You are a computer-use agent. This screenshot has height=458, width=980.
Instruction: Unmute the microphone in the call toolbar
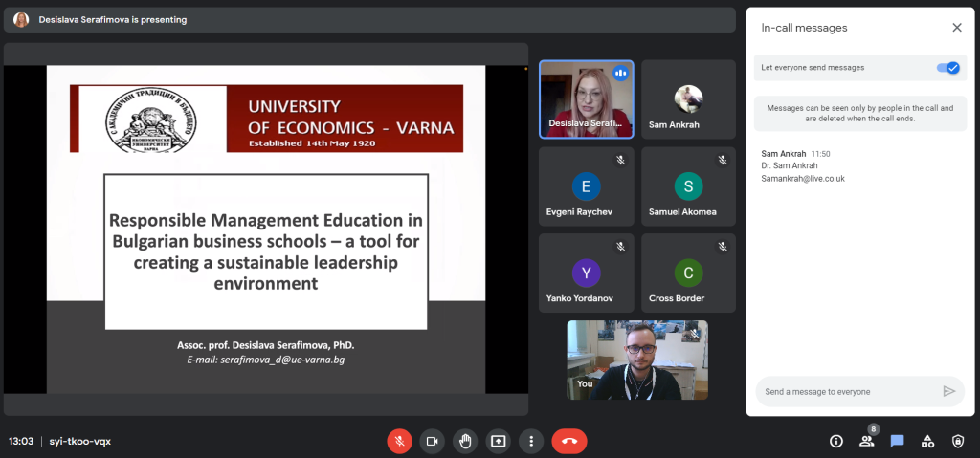click(399, 441)
